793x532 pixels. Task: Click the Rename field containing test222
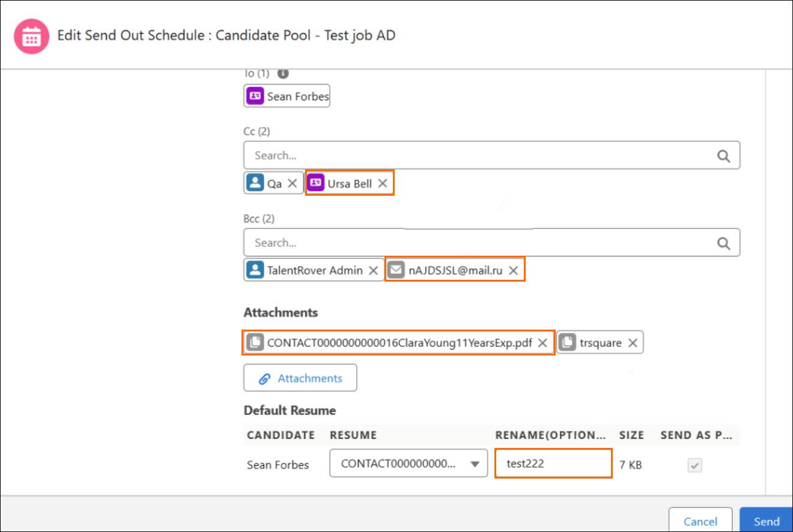[x=553, y=464]
